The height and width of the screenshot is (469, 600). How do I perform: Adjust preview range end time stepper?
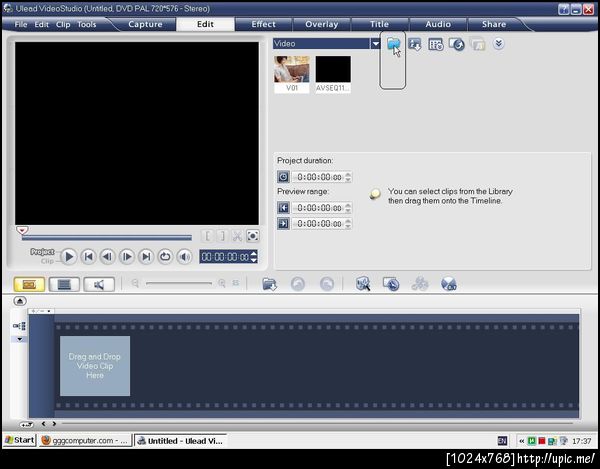pos(348,223)
